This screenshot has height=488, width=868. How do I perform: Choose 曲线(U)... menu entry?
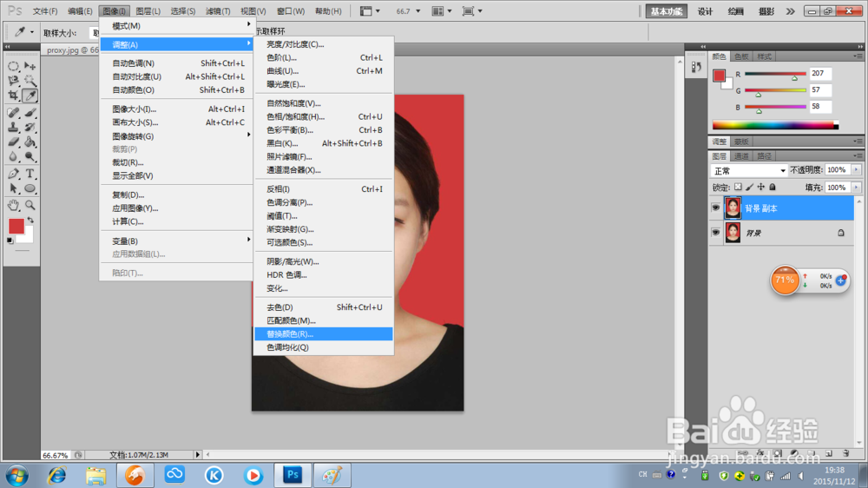tap(324, 71)
